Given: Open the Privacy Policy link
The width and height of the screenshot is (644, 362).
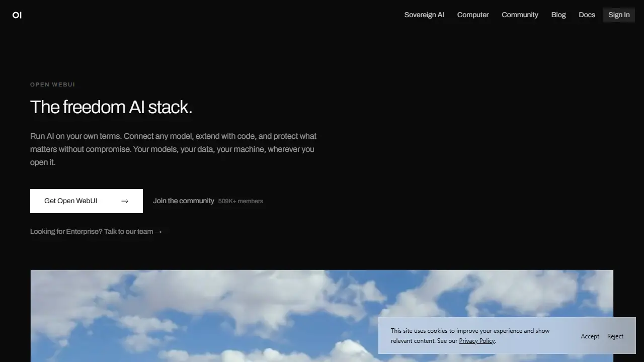Looking at the screenshot, I should click(x=477, y=341).
